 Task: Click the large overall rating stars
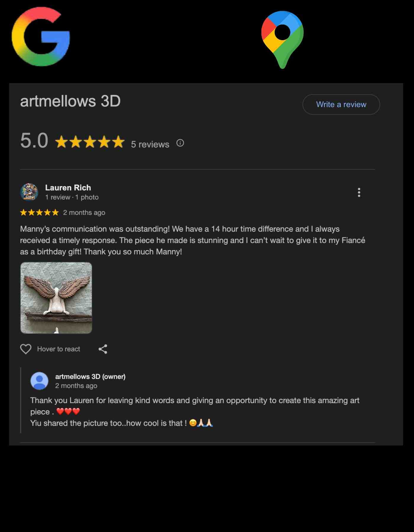(x=90, y=142)
